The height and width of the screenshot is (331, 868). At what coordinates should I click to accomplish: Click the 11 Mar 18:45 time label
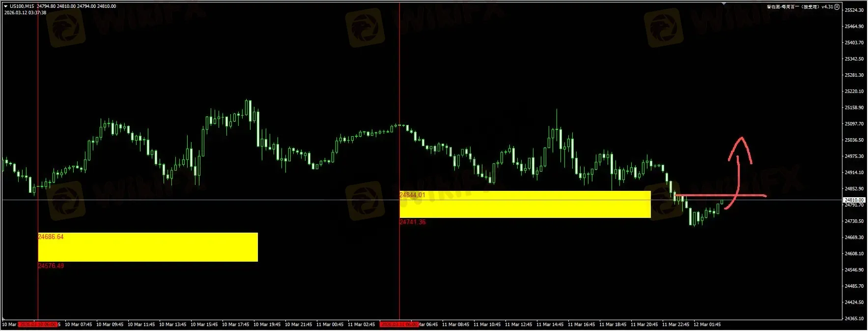pyautogui.click(x=613, y=325)
